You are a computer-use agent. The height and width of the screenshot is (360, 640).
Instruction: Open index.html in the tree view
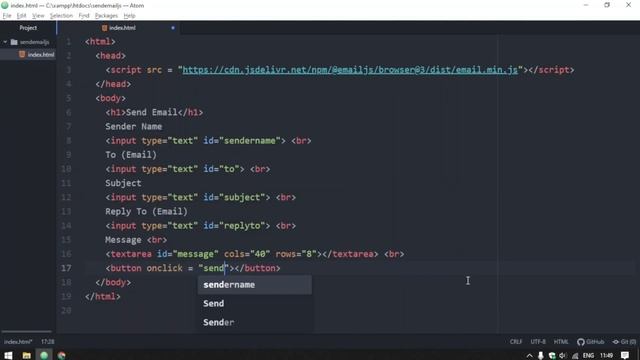[x=41, y=54]
